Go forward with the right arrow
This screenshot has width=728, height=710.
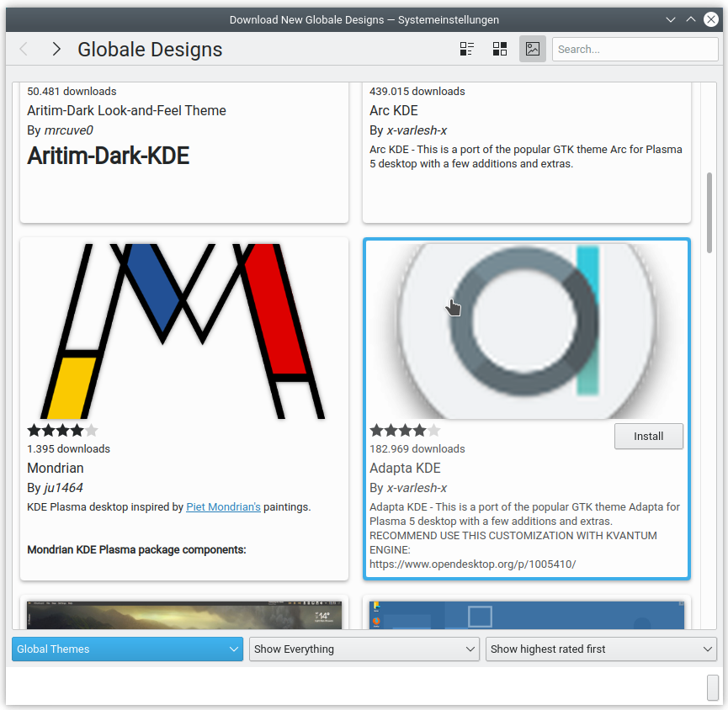56,49
